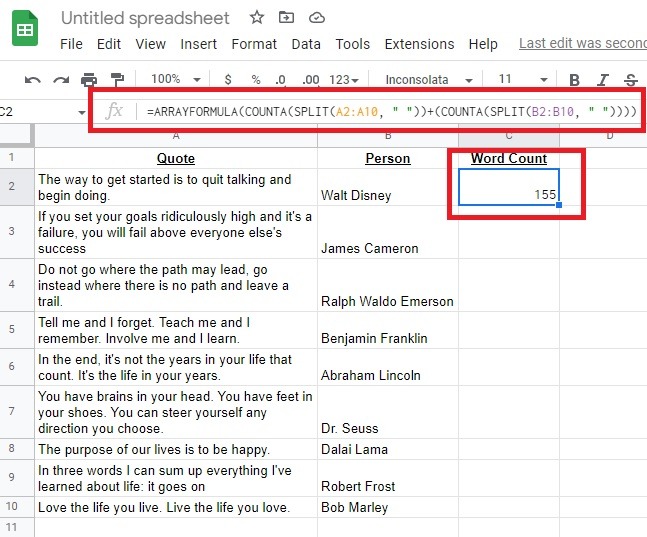Click into the ARRAYFORMULA formula bar

[391, 111]
